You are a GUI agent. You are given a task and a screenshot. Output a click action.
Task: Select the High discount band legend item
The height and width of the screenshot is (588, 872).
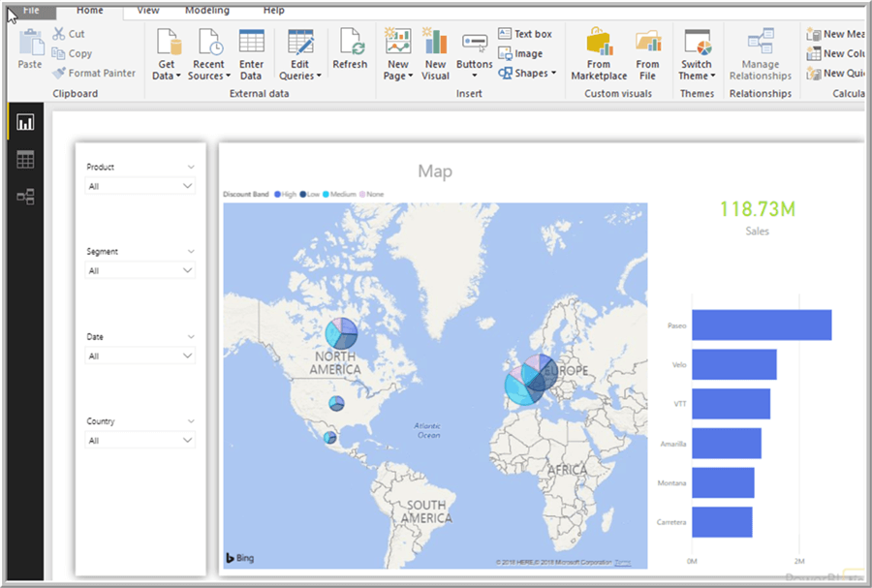(x=285, y=194)
